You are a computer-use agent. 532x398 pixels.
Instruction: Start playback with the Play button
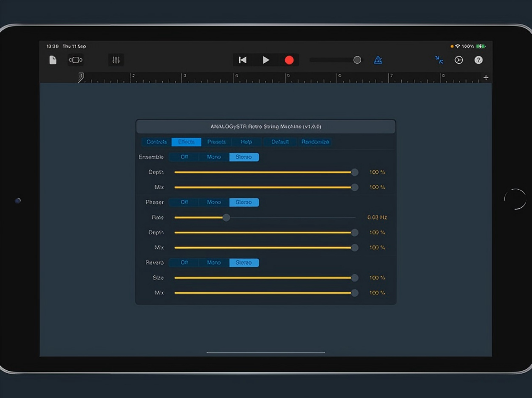265,60
